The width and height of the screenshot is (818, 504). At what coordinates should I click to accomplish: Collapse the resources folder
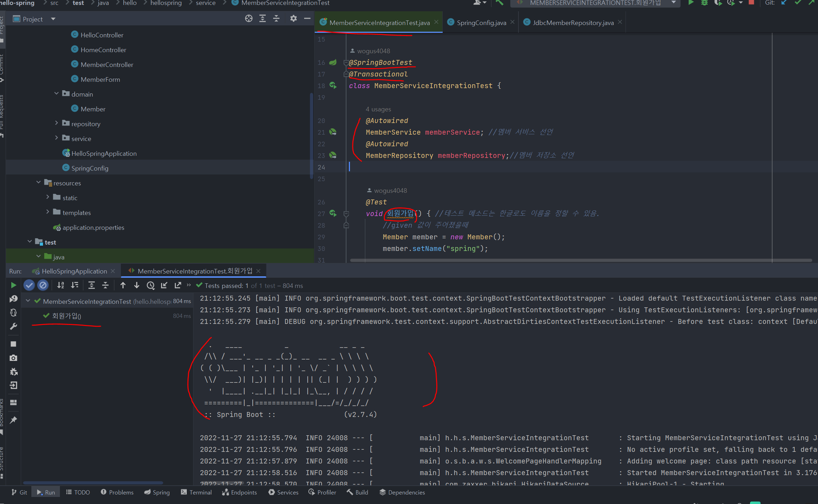[38, 183]
